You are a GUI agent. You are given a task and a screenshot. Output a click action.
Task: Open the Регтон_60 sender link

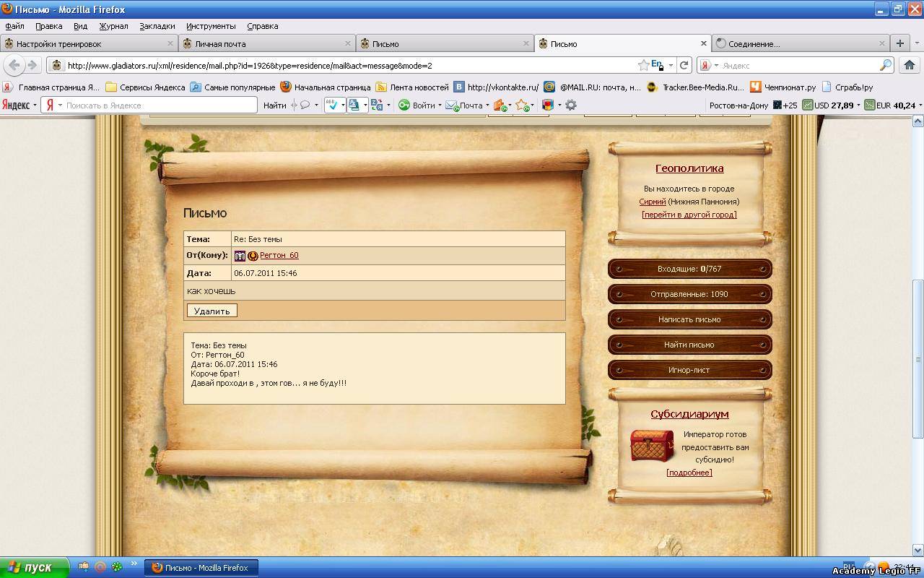click(279, 255)
